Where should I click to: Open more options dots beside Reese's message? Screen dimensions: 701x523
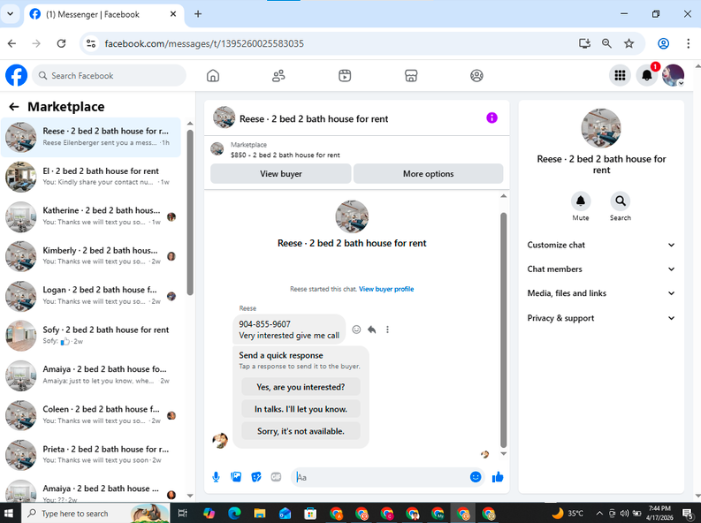tap(387, 329)
